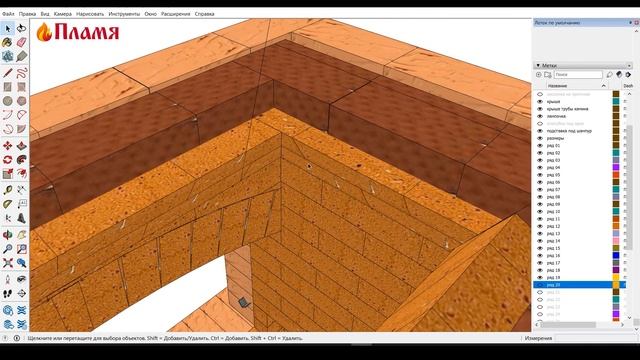
Task: Click color swatch of 'ряд 04' tag
Action: pyautogui.click(x=616, y=168)
